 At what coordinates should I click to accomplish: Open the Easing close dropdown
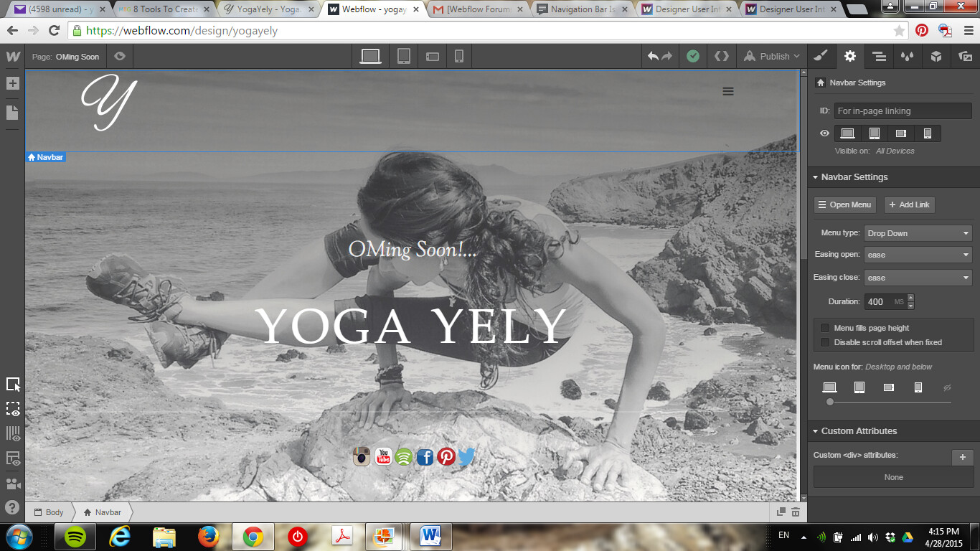918,278
